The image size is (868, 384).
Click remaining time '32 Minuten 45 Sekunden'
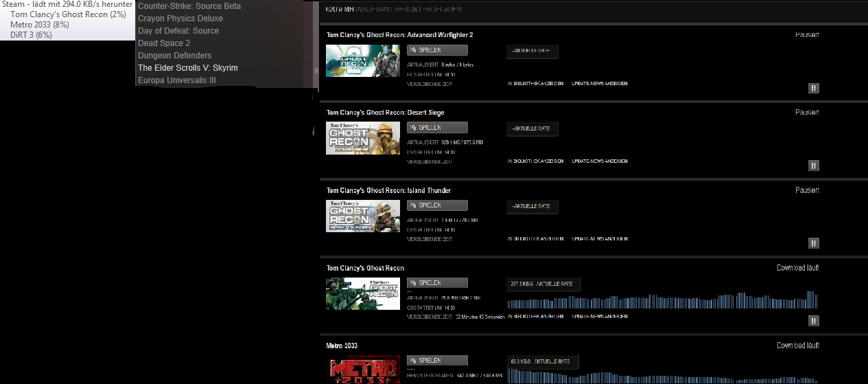click(x=480, y=317)
